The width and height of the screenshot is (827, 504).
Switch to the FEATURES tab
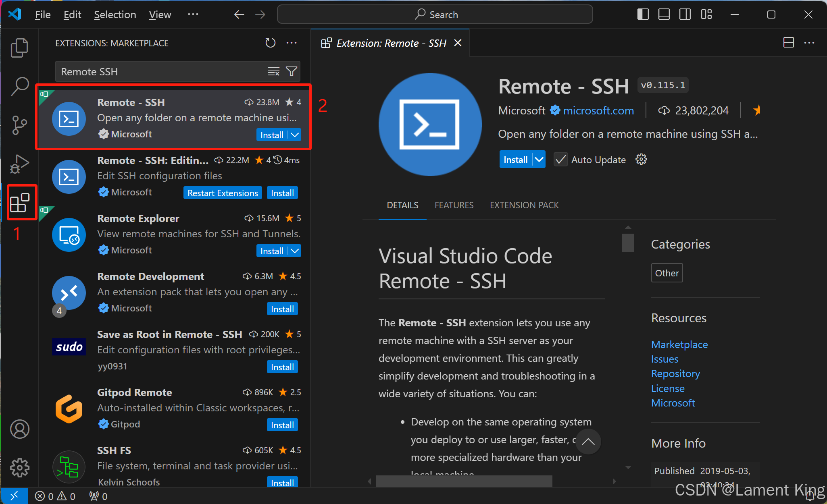click(454, 205)
